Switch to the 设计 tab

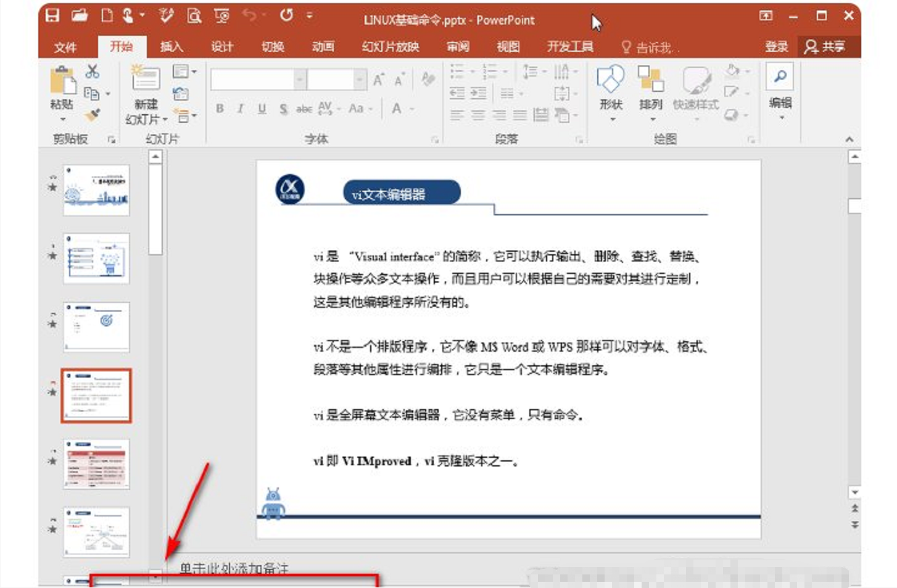(221, 47)
